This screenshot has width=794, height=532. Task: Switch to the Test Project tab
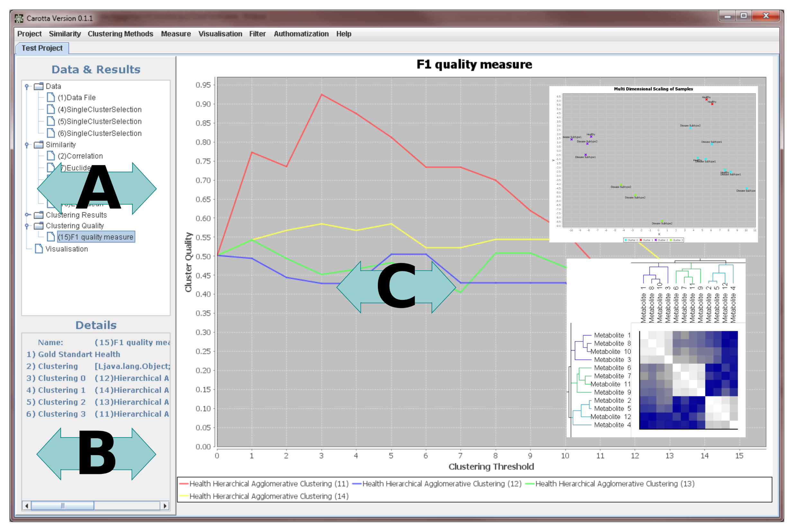pos(42,48)
